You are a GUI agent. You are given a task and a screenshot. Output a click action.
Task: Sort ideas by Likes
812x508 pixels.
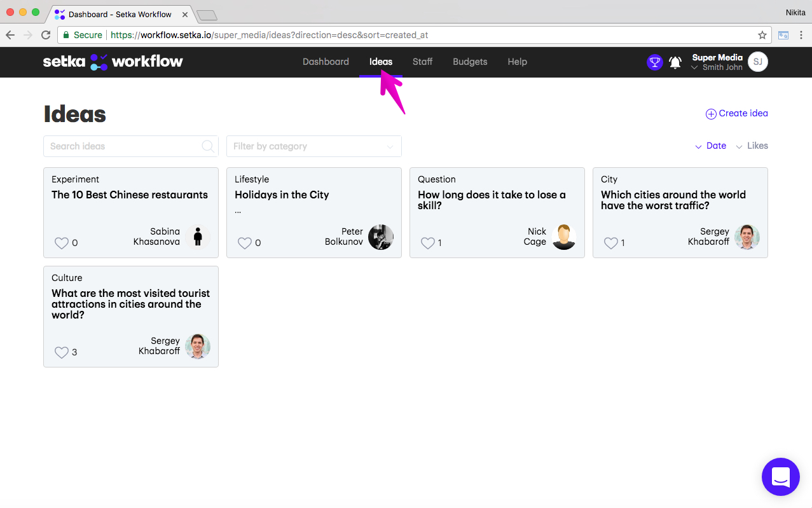point(752,146)
